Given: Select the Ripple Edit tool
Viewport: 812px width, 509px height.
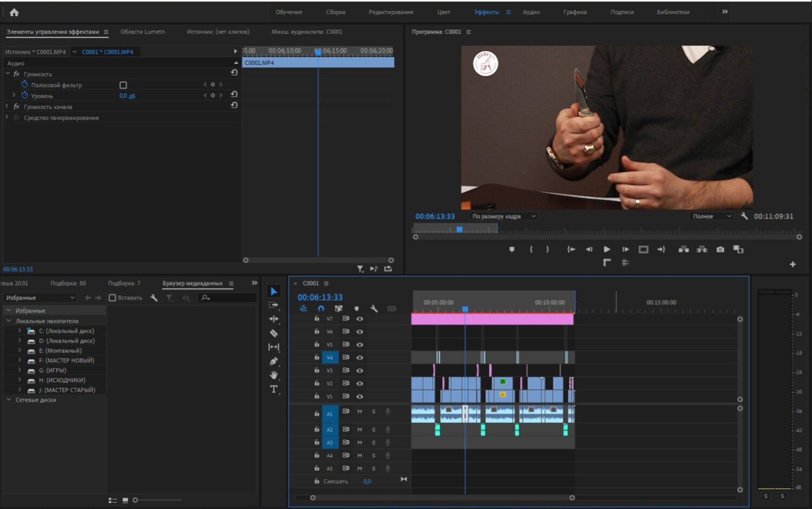Looking at the screenshot, I should (274, 319).
